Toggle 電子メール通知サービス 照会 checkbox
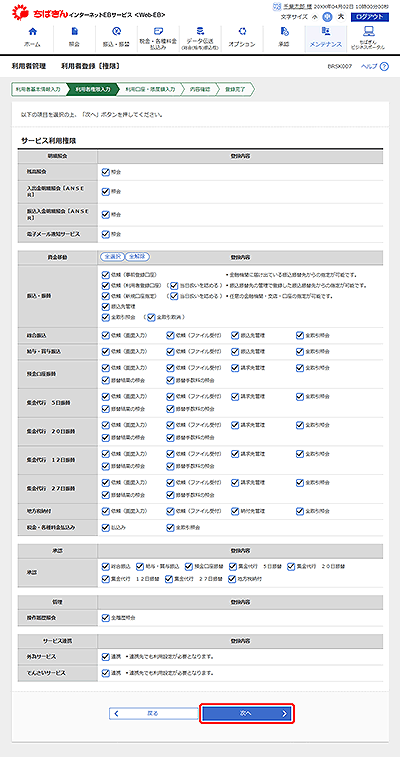 [106, 234]
